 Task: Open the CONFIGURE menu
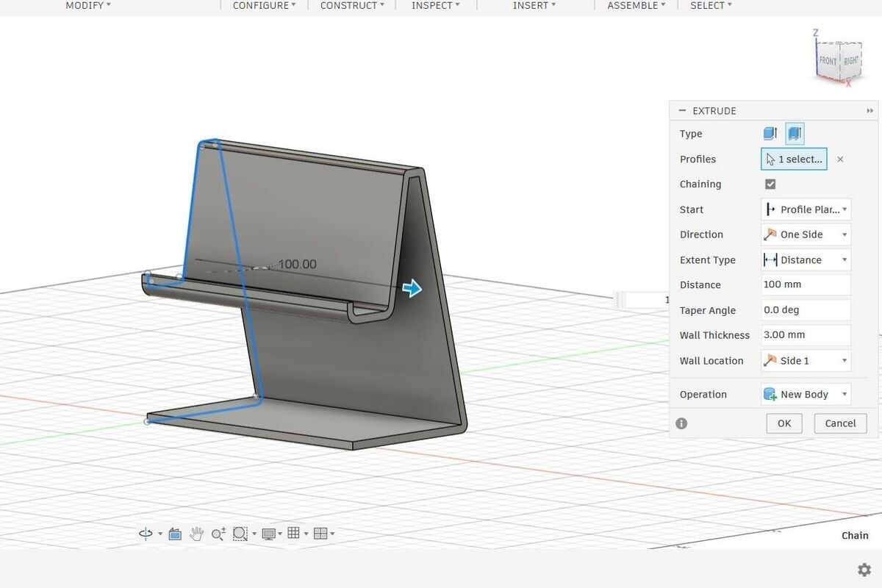[264, 5]
